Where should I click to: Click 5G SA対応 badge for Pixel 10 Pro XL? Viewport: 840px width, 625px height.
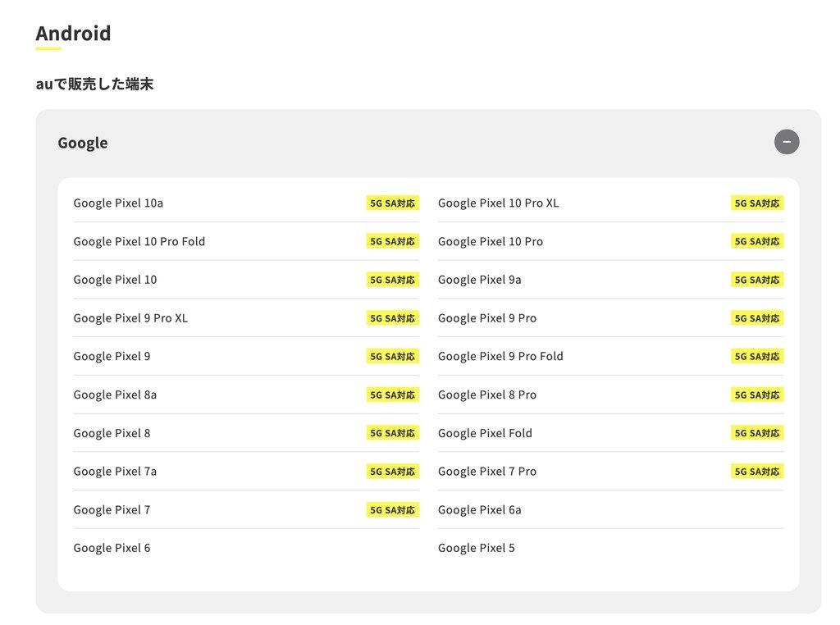click(x=757, y=203)
